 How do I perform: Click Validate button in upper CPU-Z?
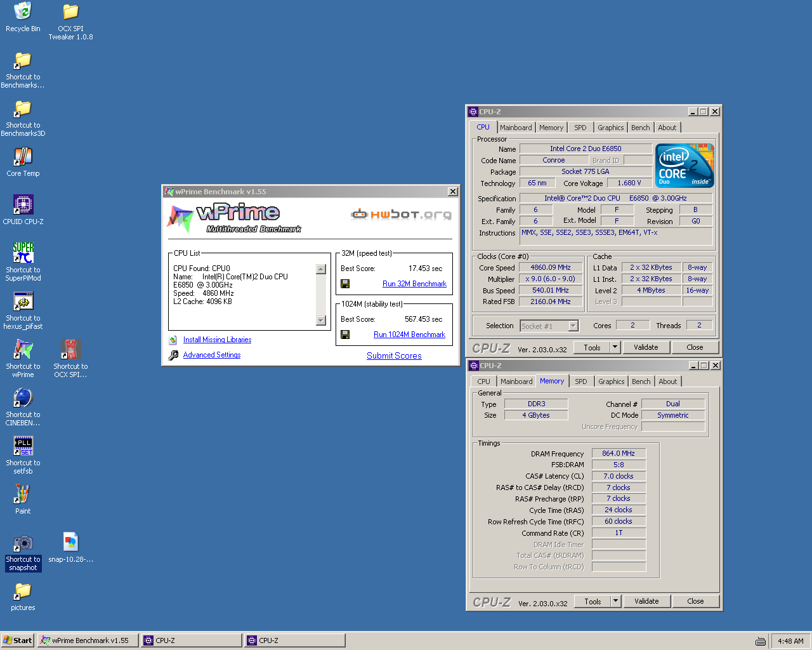pyautogui.click(x=646, y=347)
